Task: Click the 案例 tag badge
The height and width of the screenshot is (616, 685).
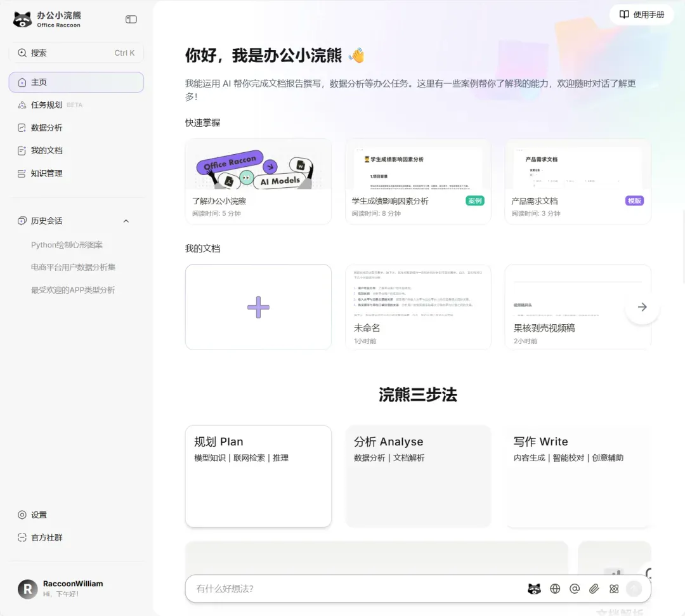Action: [475, 200]
